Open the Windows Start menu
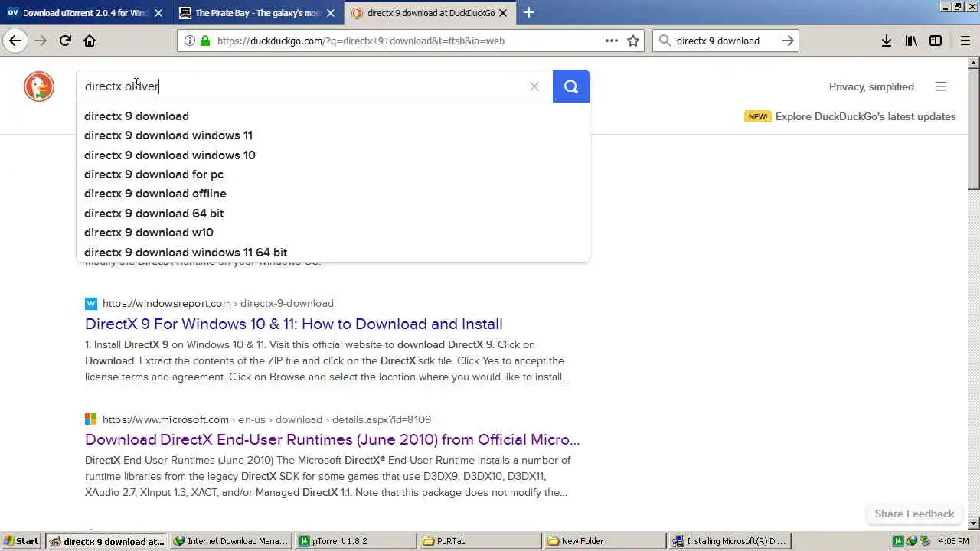 coord(21,541)
